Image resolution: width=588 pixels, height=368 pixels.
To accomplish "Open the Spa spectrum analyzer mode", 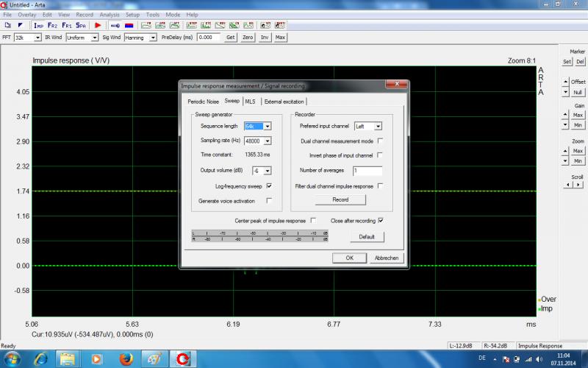I will pos(81,25).
